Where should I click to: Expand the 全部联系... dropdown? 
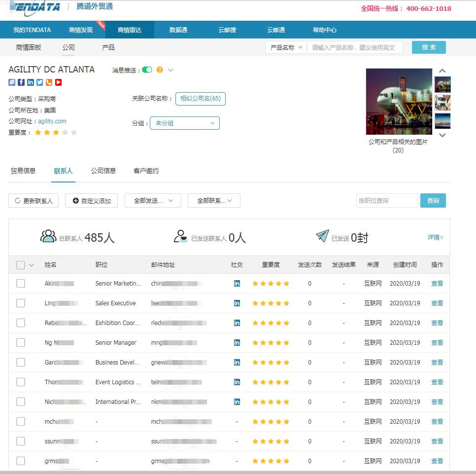point(214,201)
